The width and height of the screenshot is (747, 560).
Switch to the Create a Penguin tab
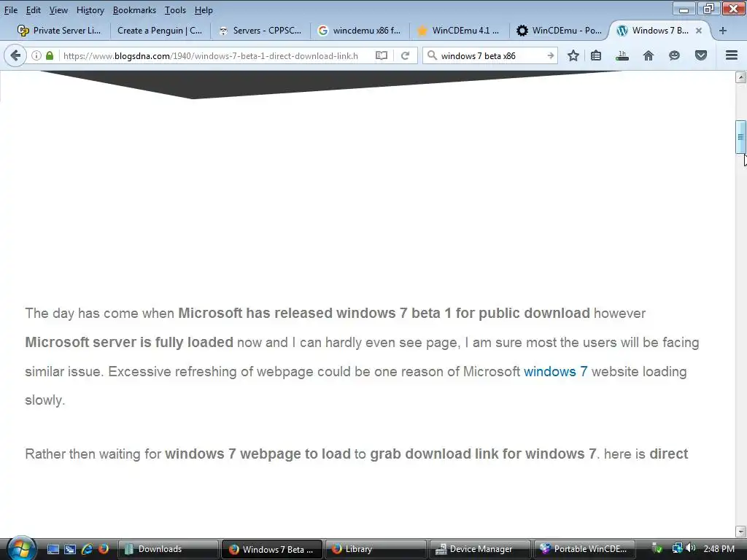click(160, 31)
